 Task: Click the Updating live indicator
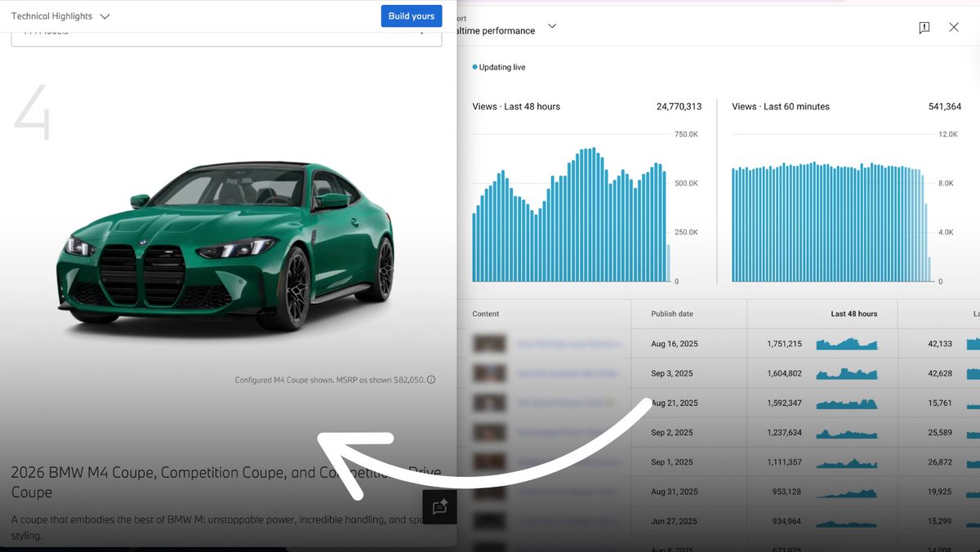click(x=499, y=67)
